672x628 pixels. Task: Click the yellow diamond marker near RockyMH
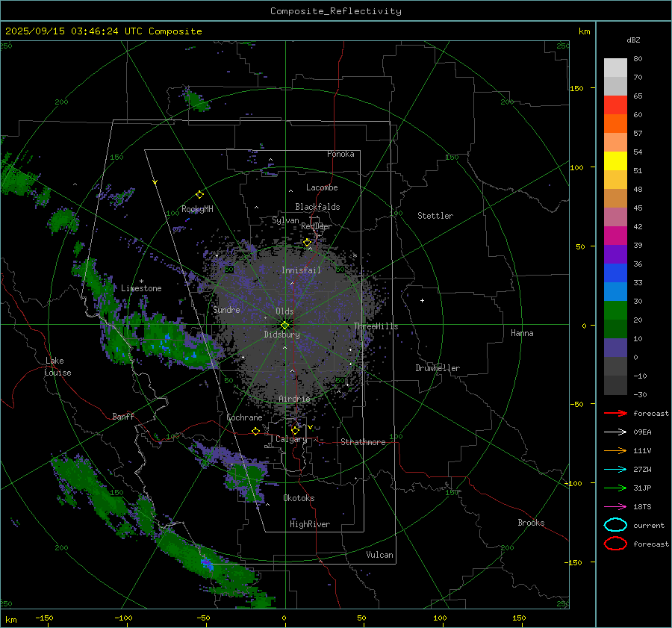[x=199, y=195]
